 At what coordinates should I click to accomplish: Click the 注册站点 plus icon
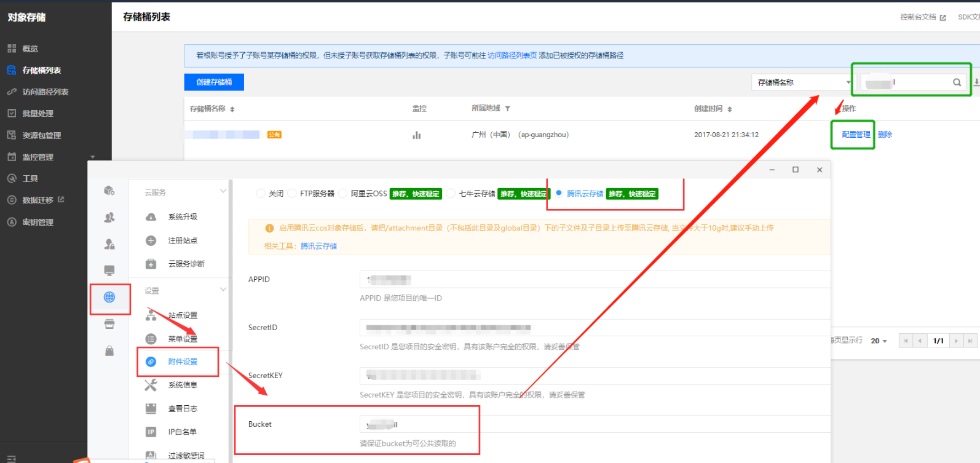coord(151,240)
